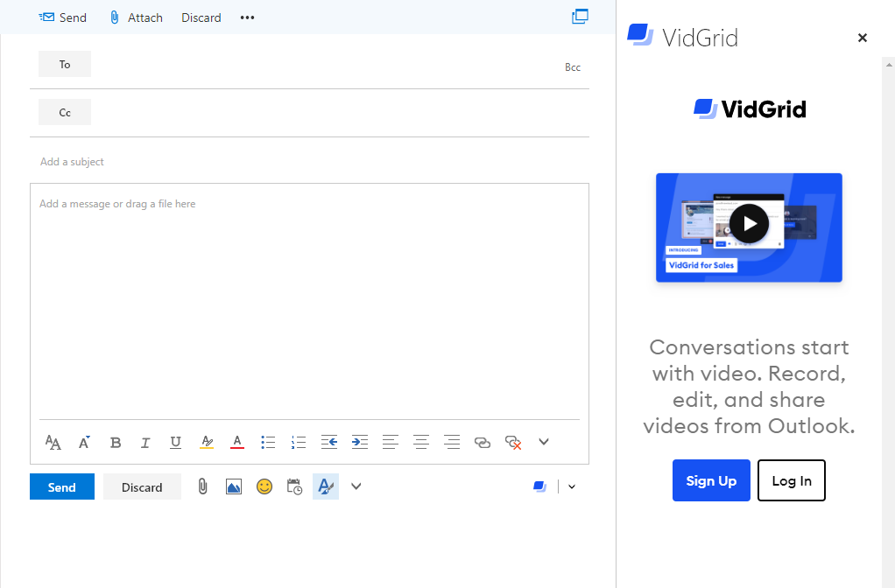This screenshot has height=588, width=895.
Task: Click the Attach paperclip icon in top bar
Action: tap(115, 17)
